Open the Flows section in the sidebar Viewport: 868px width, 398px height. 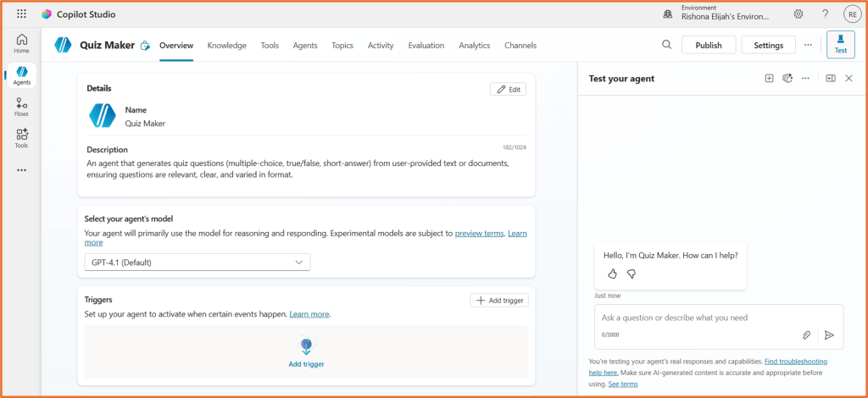(21, 106)
